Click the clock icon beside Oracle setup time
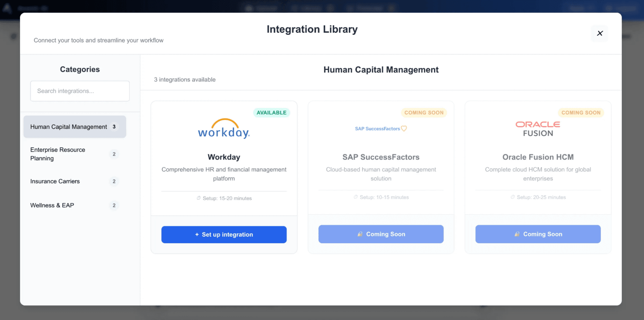This screenshot has height=320, width=644. (513, 197)
